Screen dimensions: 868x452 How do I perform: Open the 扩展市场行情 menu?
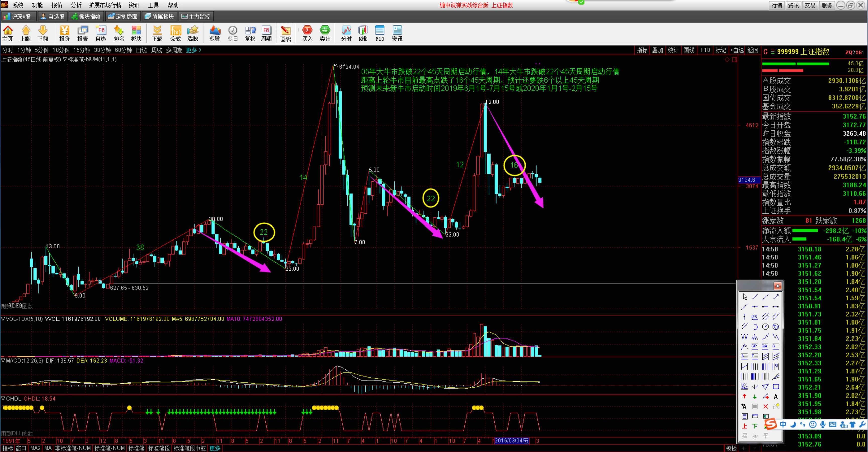point(105,5)
